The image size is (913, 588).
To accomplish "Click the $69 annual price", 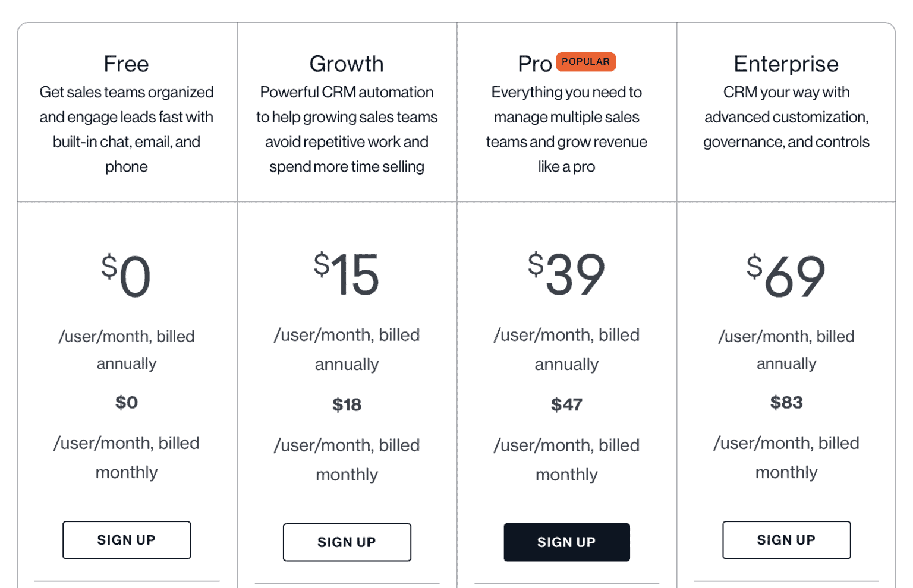I will [x=786, y=274].
